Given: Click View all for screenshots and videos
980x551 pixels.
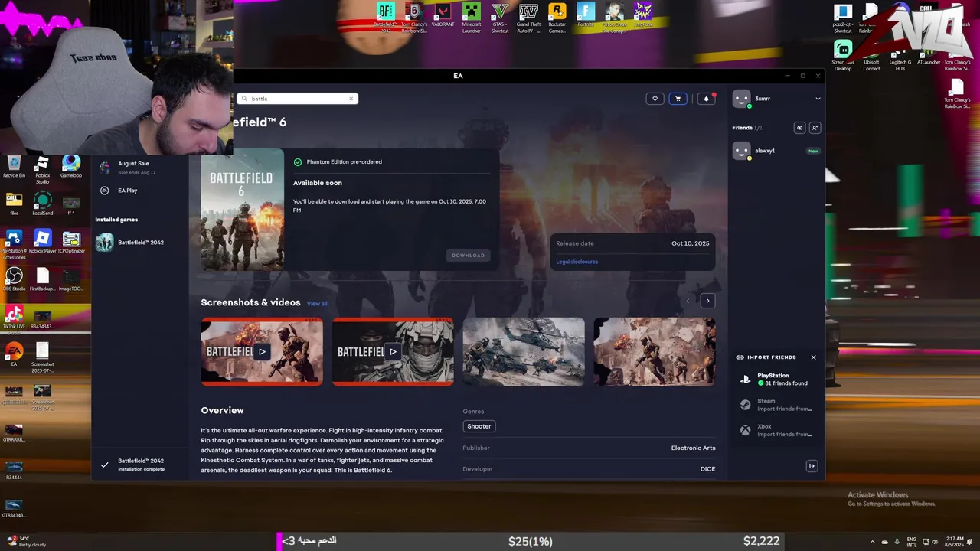Looking at the screenshot, I should point(317,304).
